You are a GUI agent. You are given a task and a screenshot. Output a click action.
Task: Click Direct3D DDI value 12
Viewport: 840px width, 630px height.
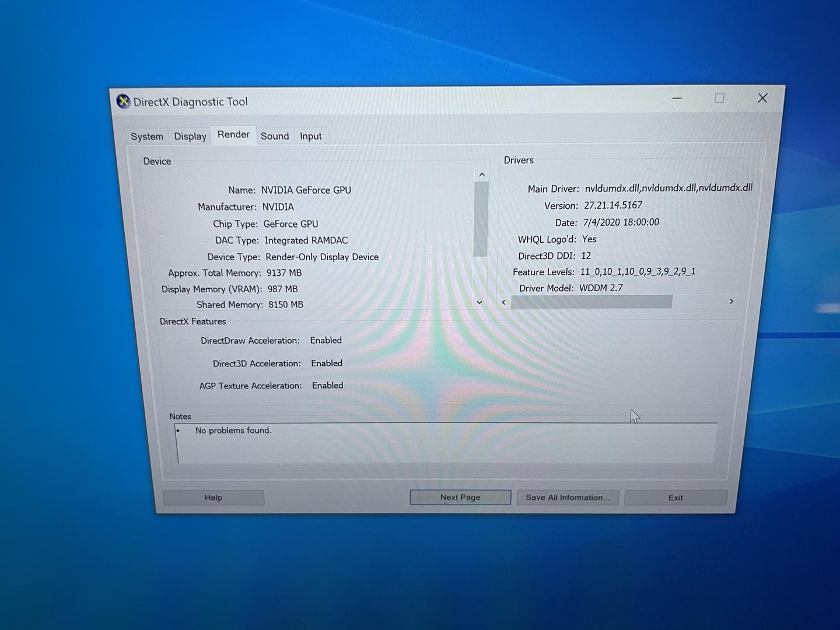(x=586, y=256)
